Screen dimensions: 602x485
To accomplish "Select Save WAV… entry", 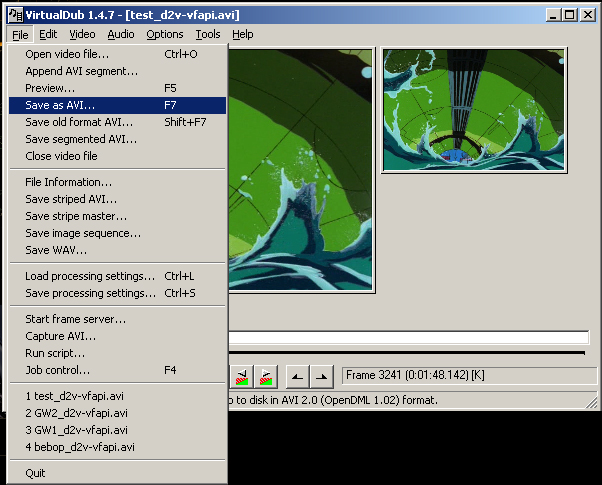I will click(117, 250).
